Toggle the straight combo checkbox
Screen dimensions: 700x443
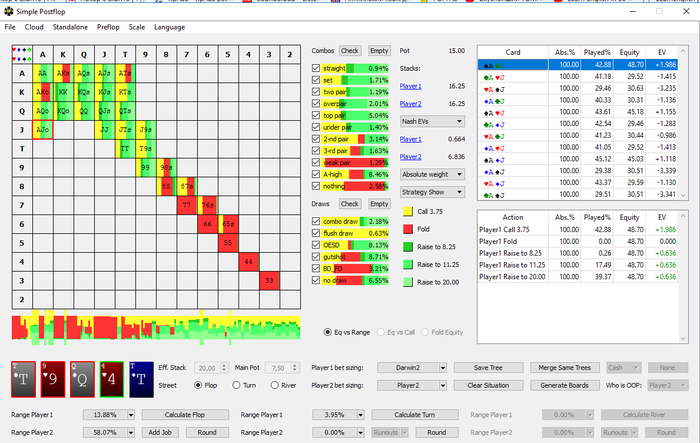point(316,68)
